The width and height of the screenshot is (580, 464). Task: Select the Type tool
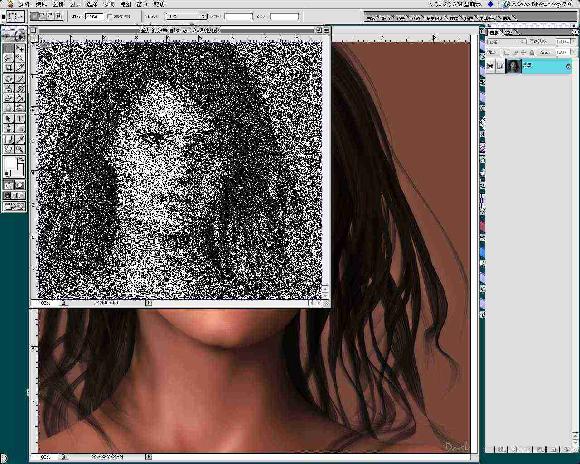click(20, 119)
